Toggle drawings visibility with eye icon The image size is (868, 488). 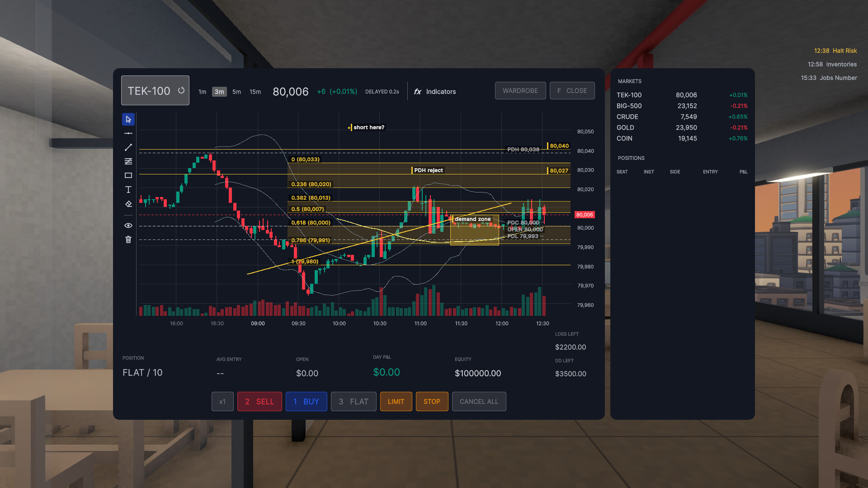[x=128, y=225]
